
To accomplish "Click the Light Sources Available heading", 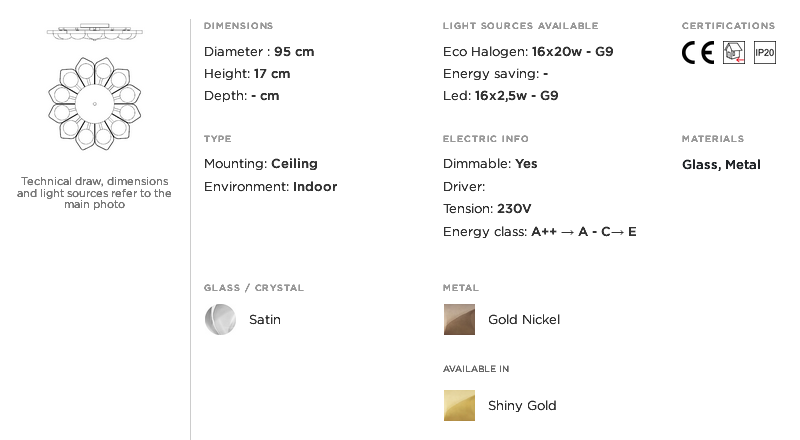I will [520, 26].
